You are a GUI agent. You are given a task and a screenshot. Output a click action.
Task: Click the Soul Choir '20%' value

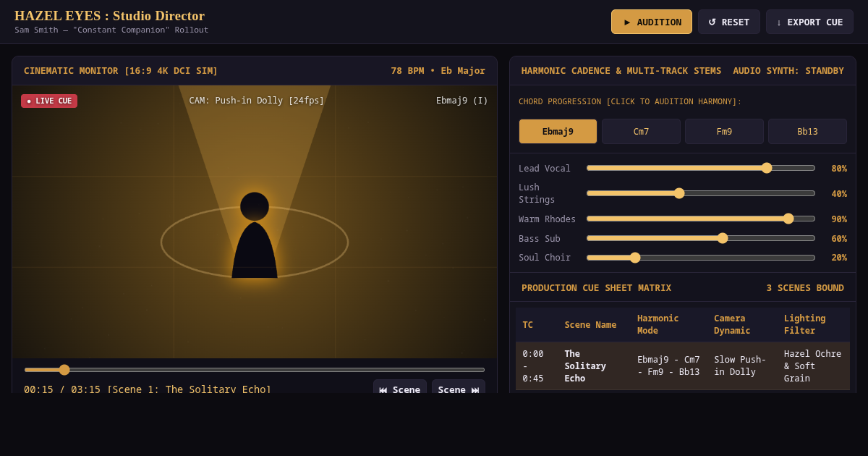pos(839,258)
